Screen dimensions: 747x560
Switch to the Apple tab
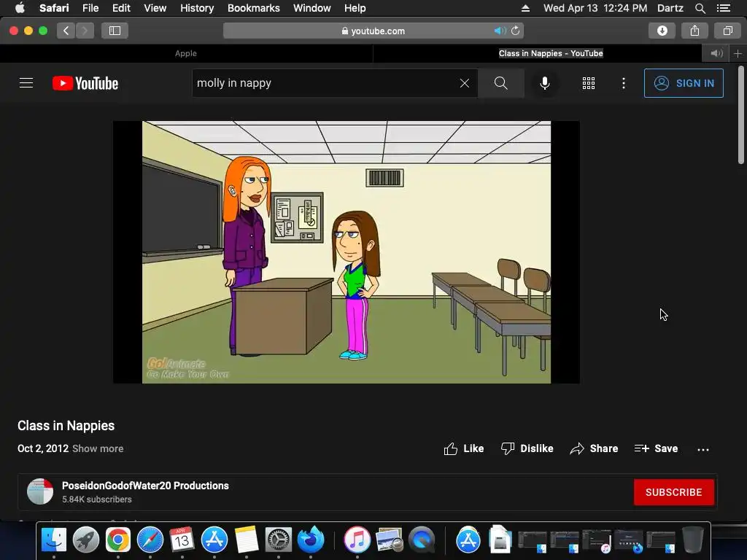point(186,53)
